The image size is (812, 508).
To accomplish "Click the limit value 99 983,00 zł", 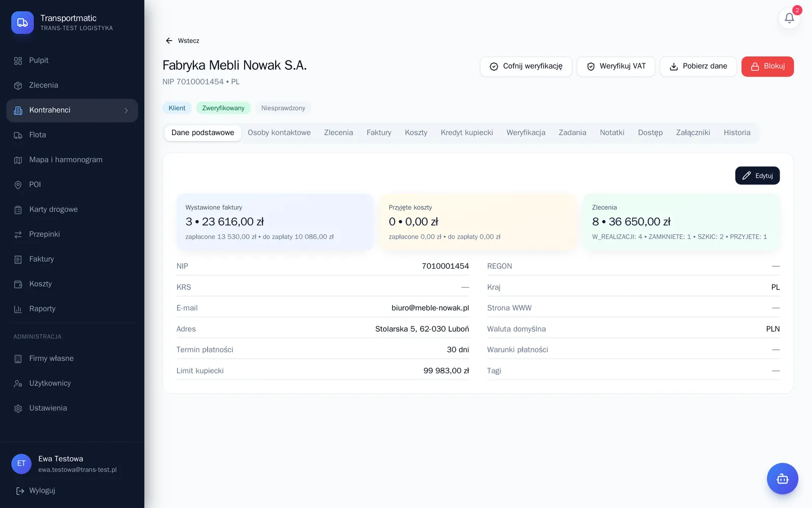I will coord(446,371).
